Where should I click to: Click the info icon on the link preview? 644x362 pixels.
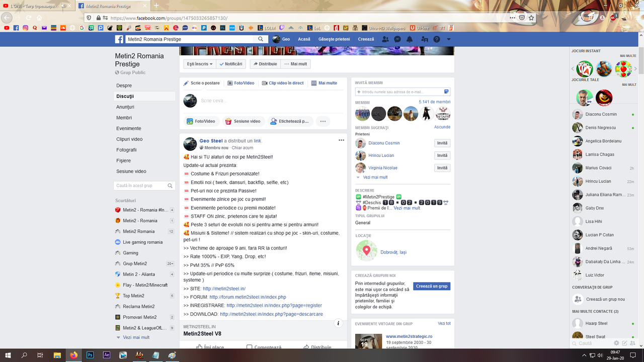click(x=339, y=323)
